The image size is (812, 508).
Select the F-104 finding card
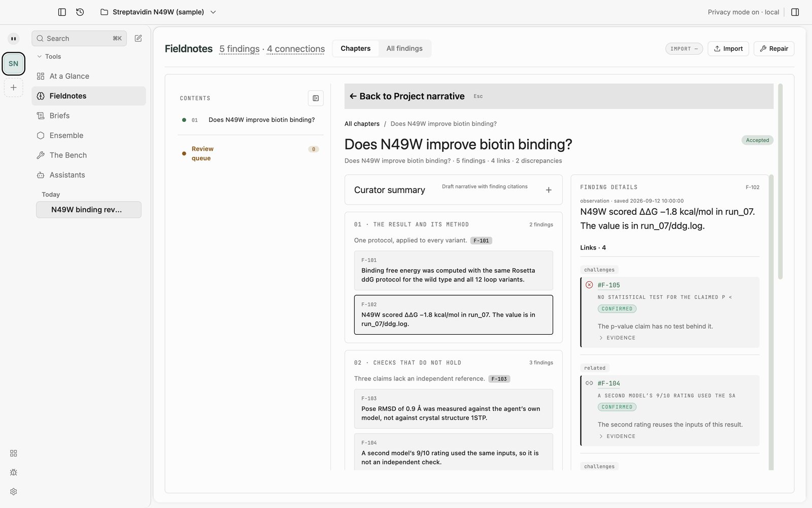[453, 452]
